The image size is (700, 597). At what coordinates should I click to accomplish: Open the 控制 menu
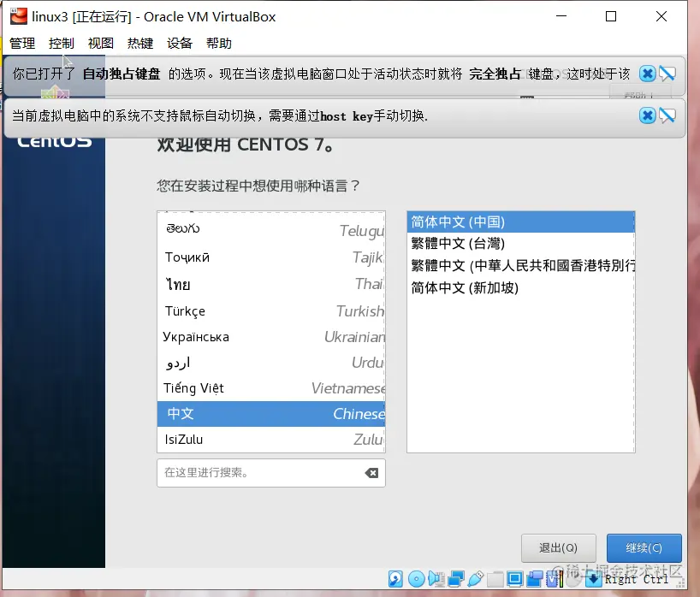coord(61,44)
